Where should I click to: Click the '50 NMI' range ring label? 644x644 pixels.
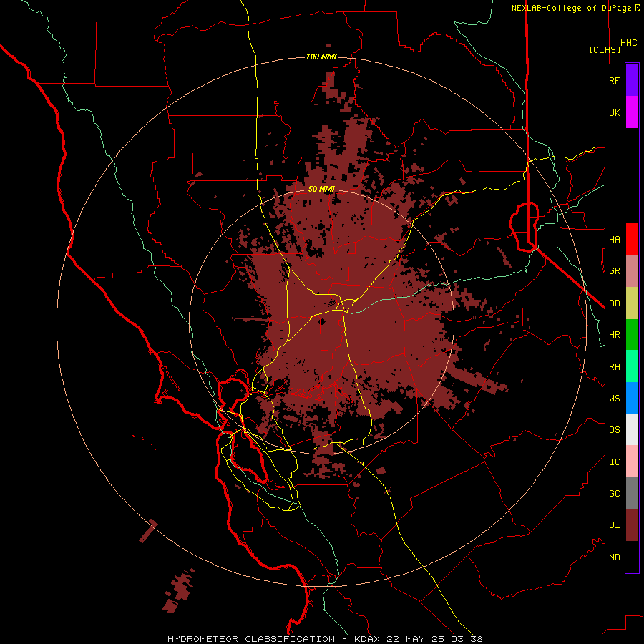coord(321,189)
